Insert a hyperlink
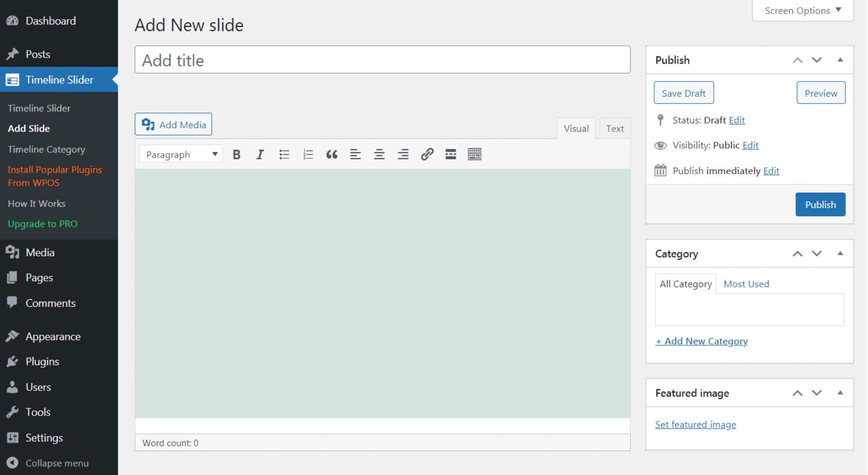 click(x=427, y=154)
